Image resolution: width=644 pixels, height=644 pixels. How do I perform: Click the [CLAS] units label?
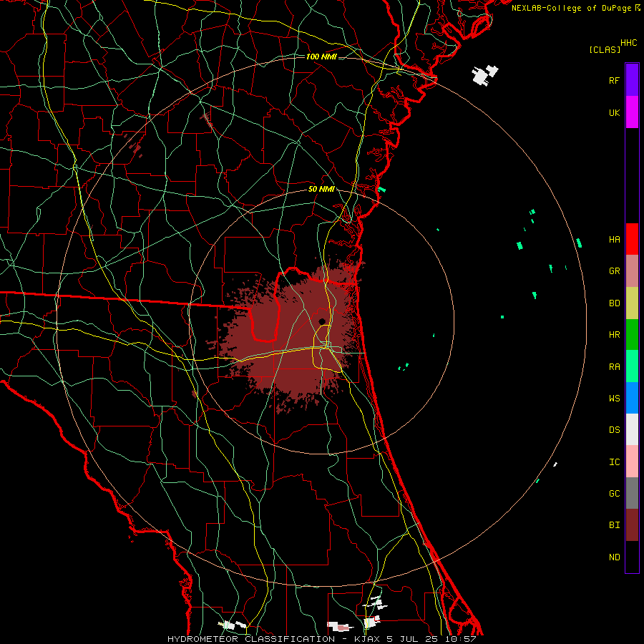(x=605, y=49)
